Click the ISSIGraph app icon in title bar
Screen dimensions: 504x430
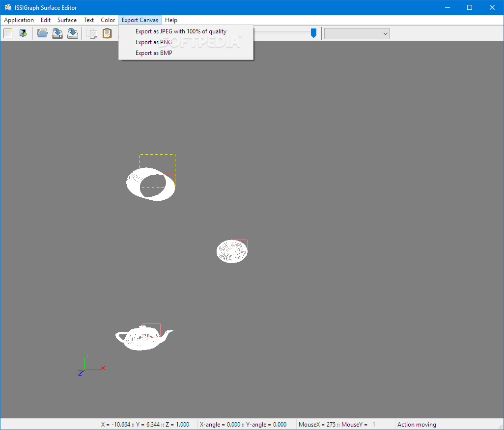tap(8, 7)
